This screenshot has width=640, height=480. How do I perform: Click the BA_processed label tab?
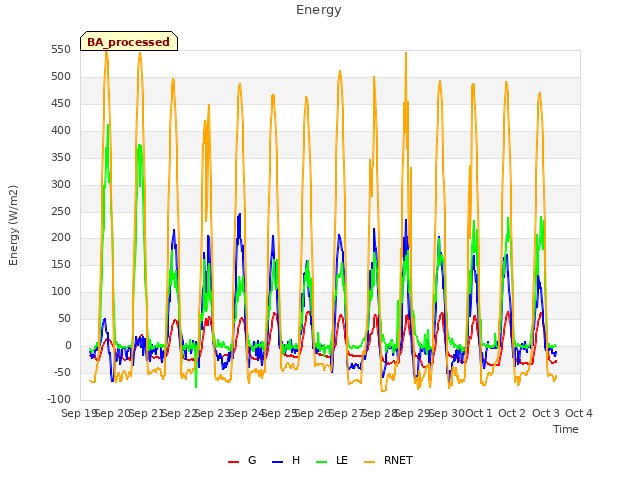[x=129, y=41]
